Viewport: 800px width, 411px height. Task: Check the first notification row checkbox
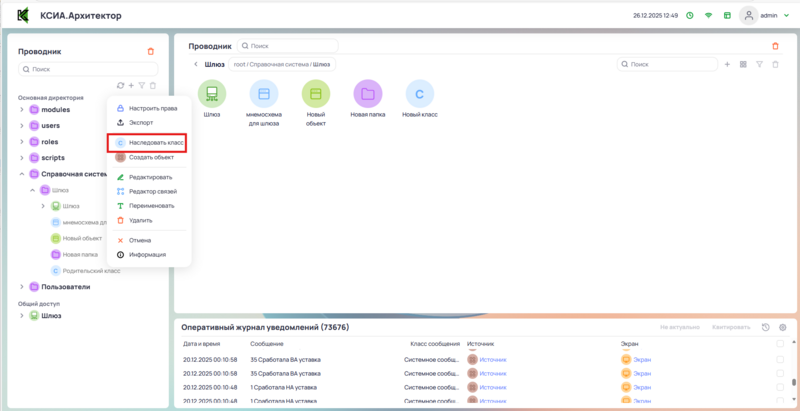(x=780, y=359)
